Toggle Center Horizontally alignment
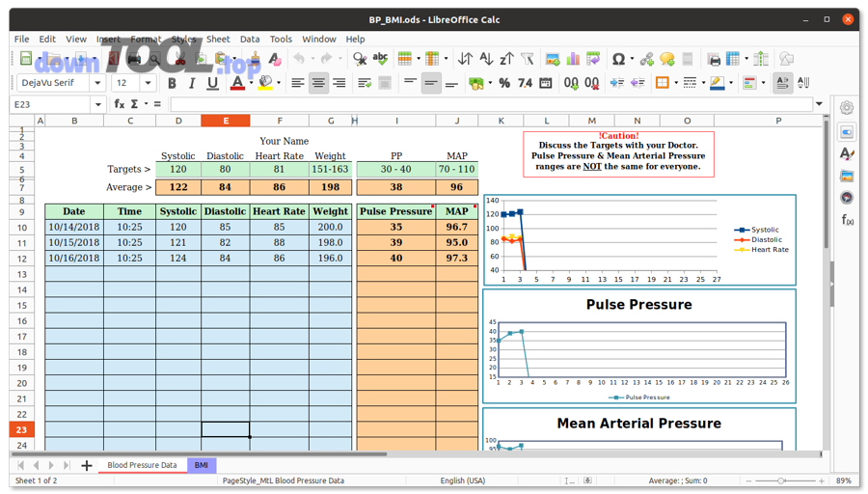The width and height of the screenshot is (868, 494). tap(318, 83)
